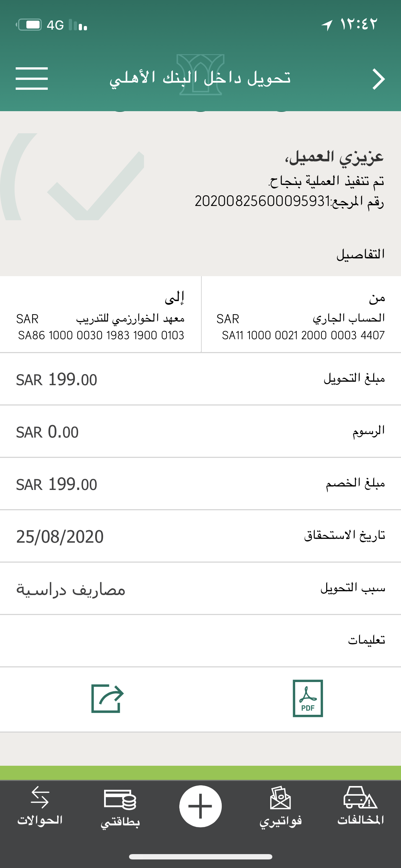Tap the transfer reason مصاريف دراسية

click(x=71, y=589)
